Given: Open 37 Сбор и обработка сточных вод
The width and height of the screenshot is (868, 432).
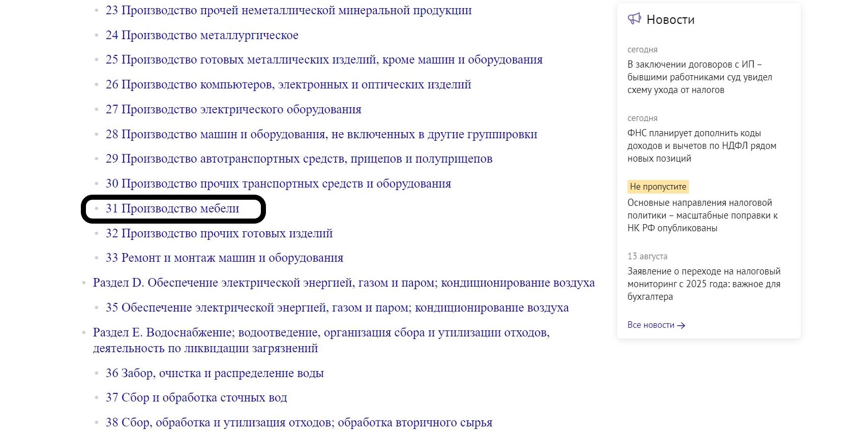Looking at the screenshot, I should pos(196,398).
